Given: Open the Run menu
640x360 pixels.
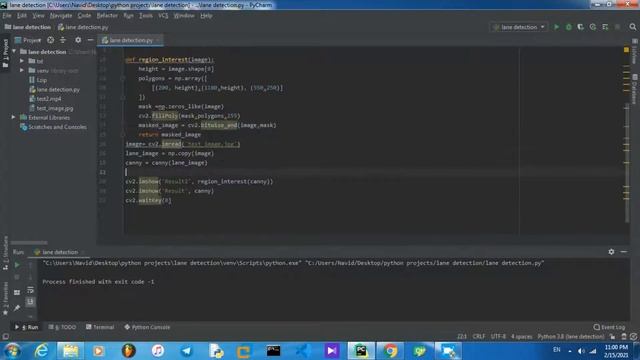Looking at the screenshot, I should click(x=129, y=16).
